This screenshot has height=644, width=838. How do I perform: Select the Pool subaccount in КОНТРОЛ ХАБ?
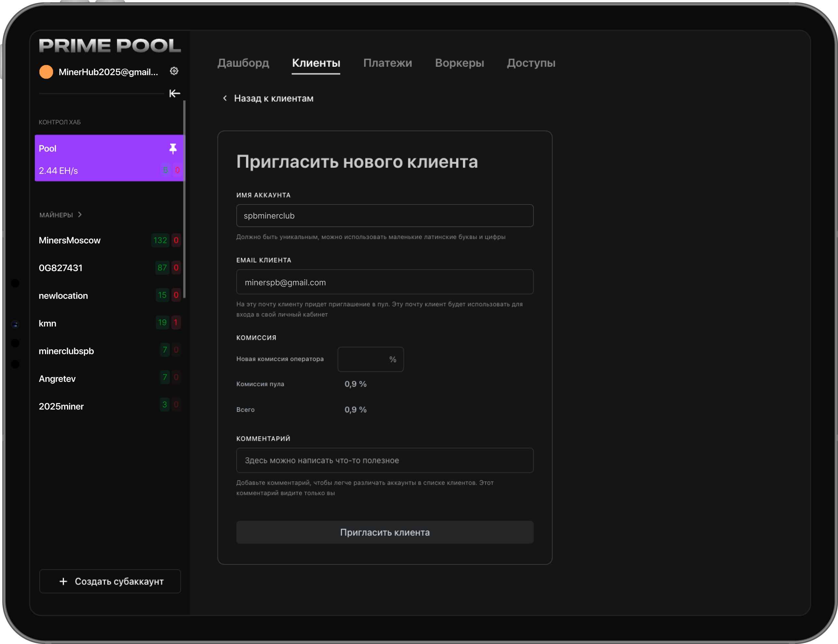pos(96,158)
